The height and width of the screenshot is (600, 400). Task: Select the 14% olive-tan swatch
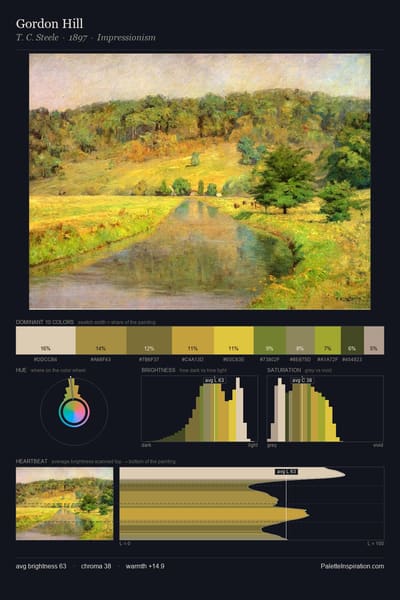(x=101, y=340)
